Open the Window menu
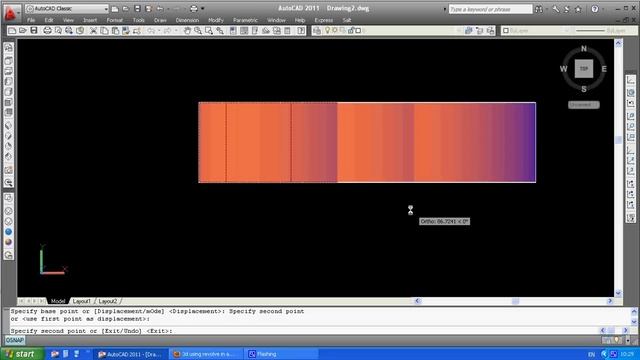The width and height of the screenshot is (640, 360). (x=276, y=20)
